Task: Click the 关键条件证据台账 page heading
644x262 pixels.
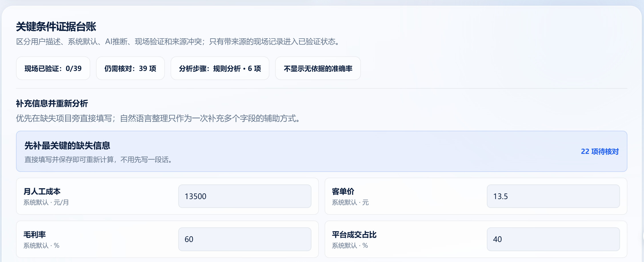Action: pyautogui.click(x=56, y=27)
